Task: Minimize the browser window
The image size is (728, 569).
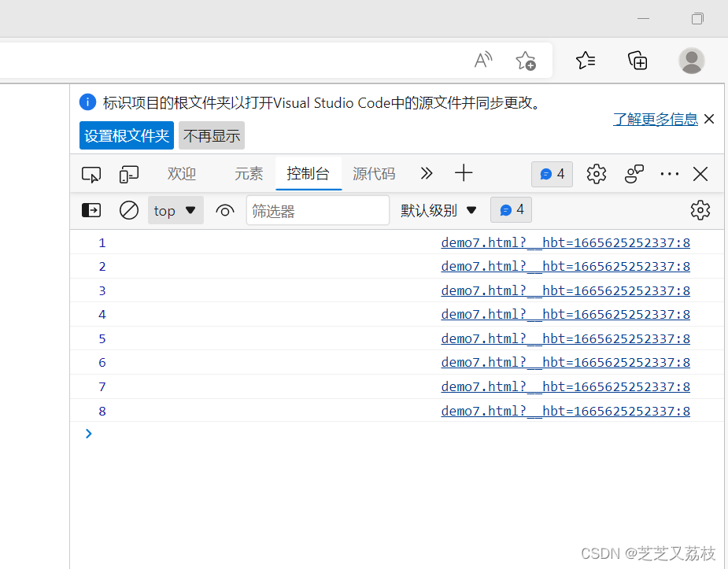Action: pyautogui.click(x=643, y=19)
